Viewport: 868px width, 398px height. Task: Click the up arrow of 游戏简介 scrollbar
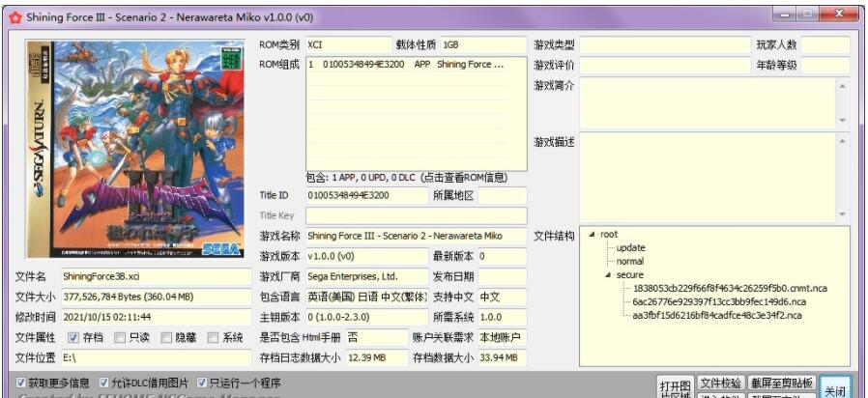point(843,86)
